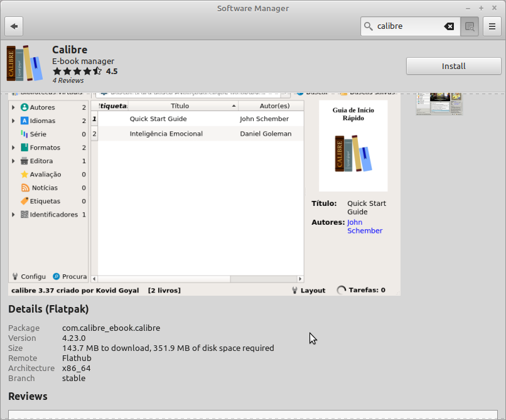Click the x86_64 architecture value
506x420 pixels.
pos(76,369)
